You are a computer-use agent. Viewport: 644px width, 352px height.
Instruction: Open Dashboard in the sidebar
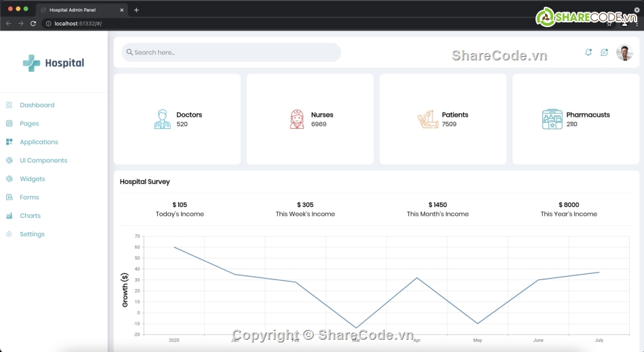tap(37, 105)
